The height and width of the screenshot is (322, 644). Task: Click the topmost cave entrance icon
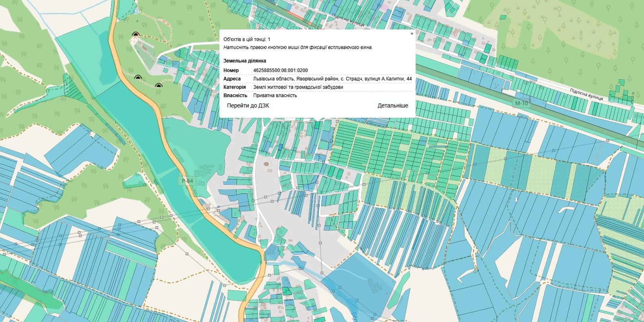tap(135, 35)
